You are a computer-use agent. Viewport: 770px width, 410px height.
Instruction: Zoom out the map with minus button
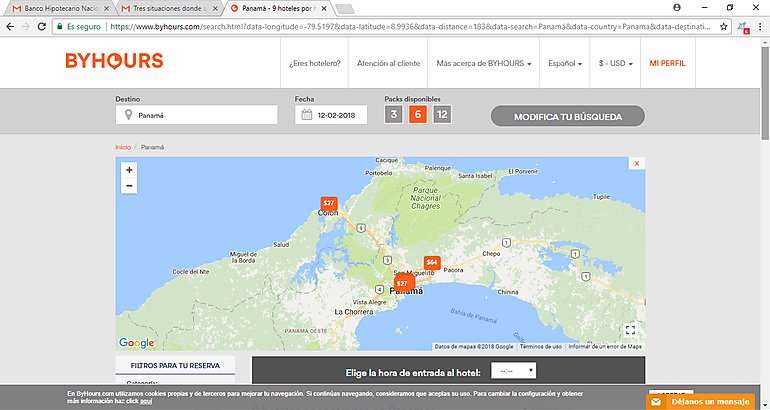129,186
